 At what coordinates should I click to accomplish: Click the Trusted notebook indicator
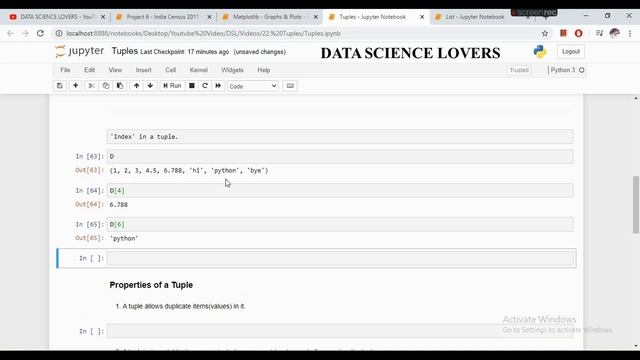(519, 70)
